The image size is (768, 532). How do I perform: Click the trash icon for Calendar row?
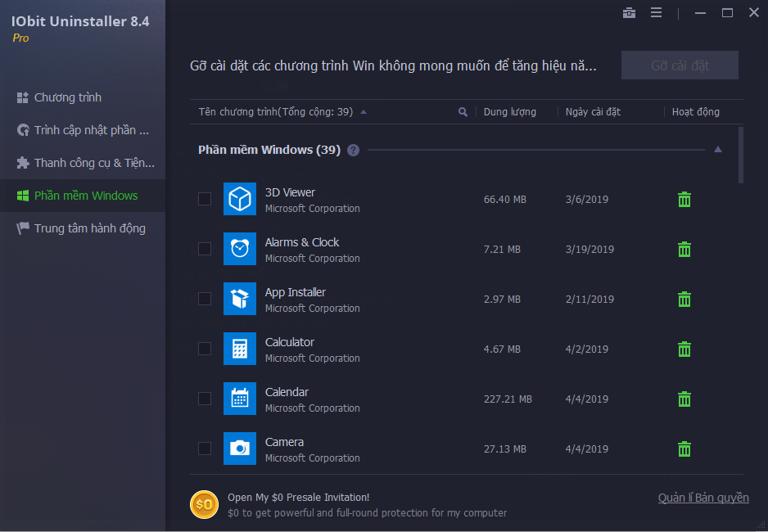pos(684,399)
